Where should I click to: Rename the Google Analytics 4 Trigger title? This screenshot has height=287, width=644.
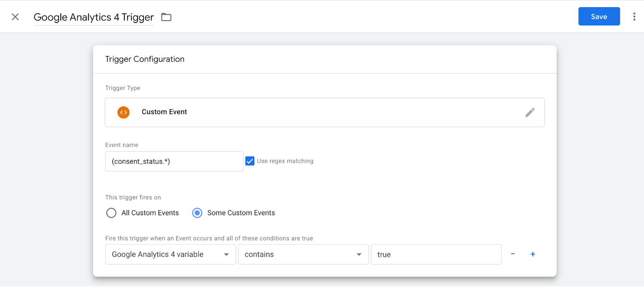click(93, 17)
